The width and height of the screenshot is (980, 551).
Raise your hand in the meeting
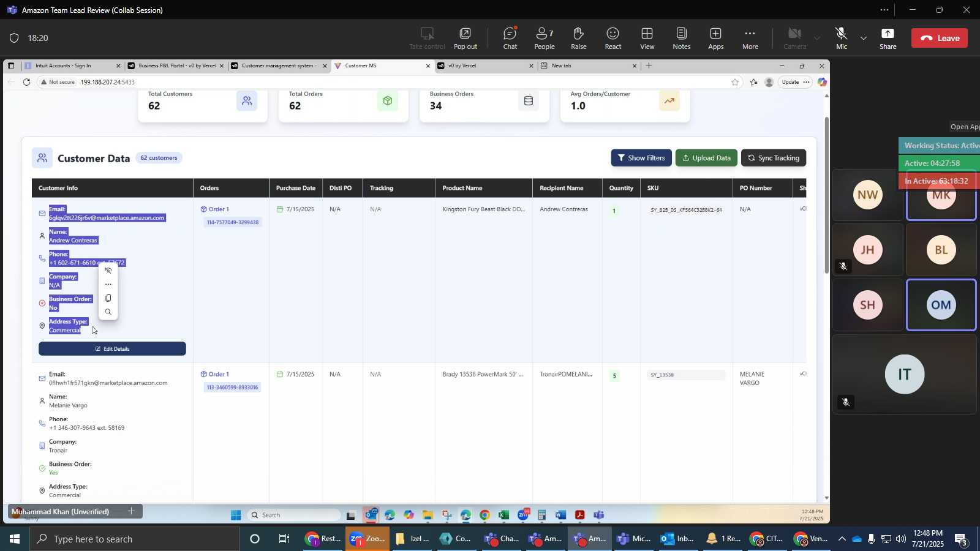[578, 38]
